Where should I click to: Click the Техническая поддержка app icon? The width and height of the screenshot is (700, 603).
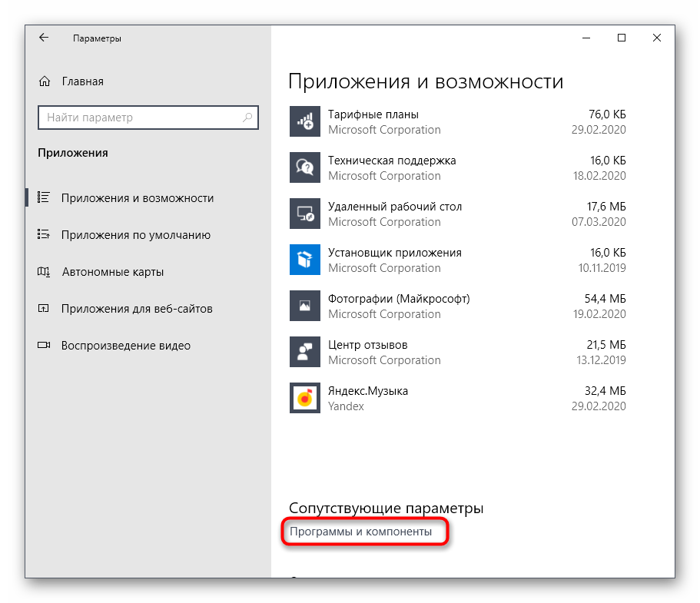(304, 167)
